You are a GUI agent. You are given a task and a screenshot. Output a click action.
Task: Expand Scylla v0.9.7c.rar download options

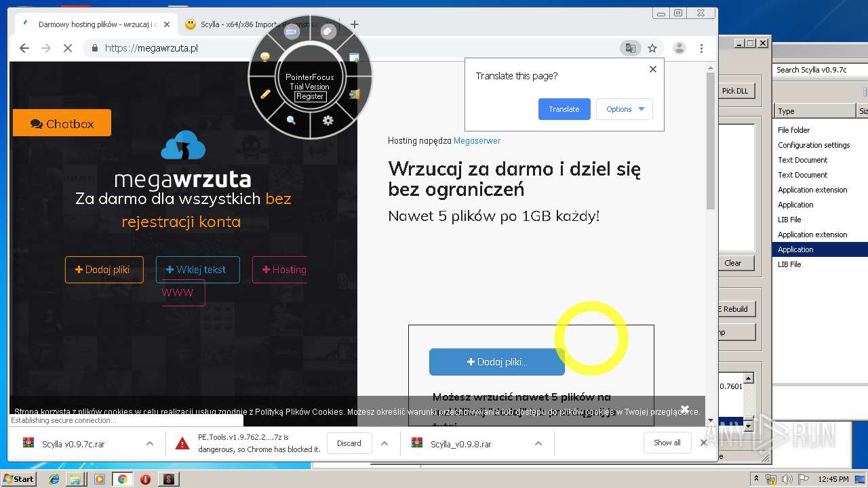click(x=149, y=443)
